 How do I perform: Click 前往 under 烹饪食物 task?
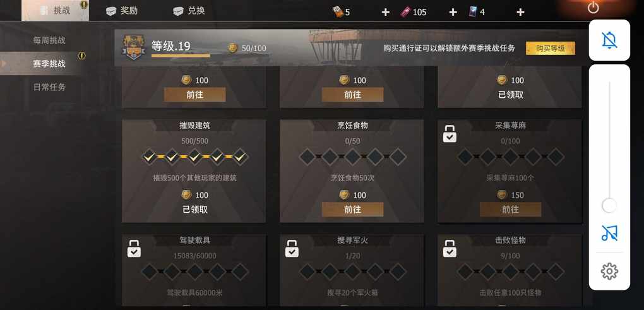[x=352, y=210]
